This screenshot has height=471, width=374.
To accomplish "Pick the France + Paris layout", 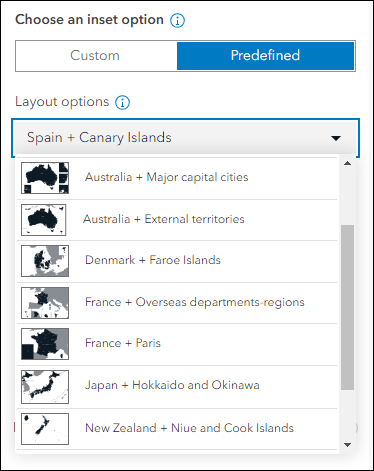I will (177, 344).
